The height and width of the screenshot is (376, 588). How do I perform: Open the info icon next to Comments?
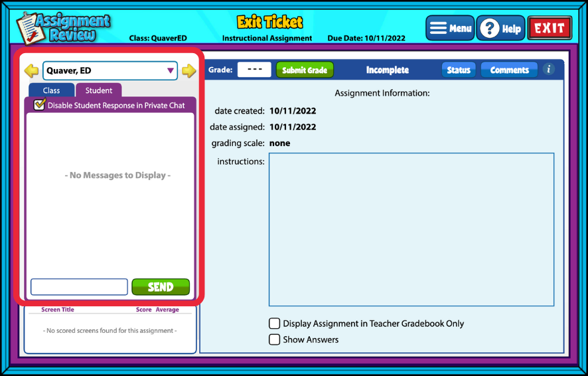(x=548, y=70)
